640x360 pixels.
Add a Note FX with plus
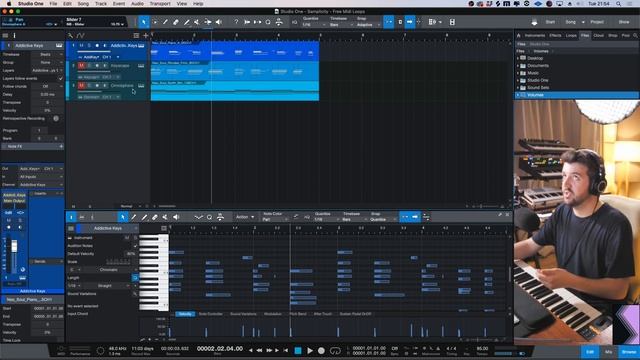[x=61, y=147]
